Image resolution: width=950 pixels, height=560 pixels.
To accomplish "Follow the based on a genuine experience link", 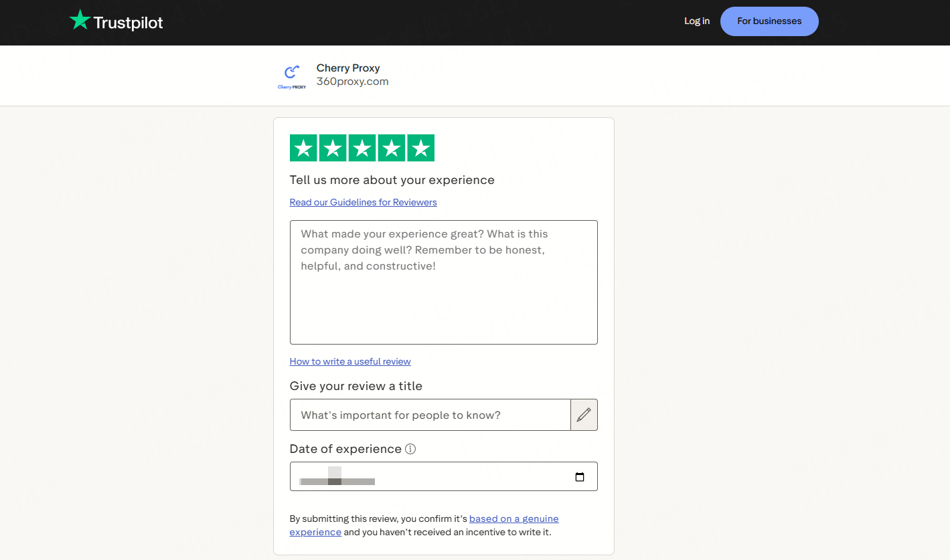I will point(513,519).
